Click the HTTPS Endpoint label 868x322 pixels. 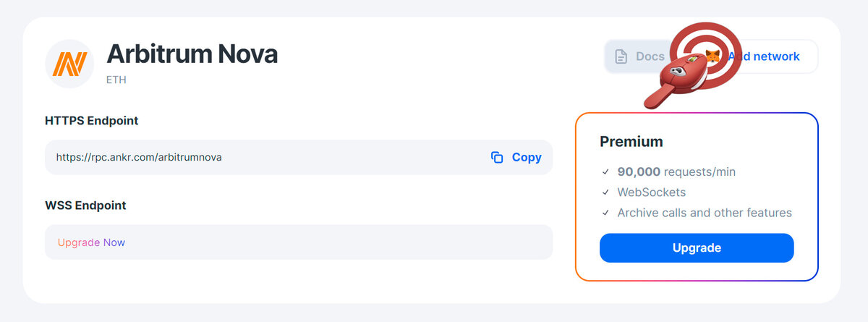[91, 121]
